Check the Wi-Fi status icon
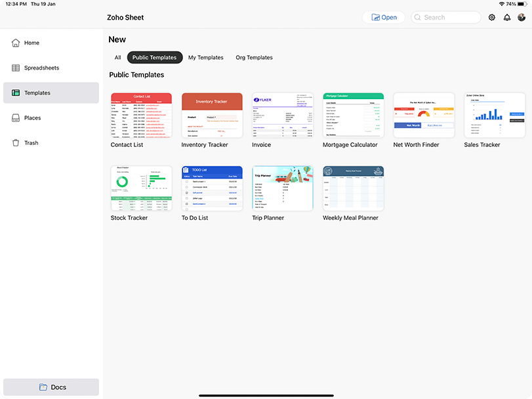This screenshot has height=399, width=532. coord(501,4)
